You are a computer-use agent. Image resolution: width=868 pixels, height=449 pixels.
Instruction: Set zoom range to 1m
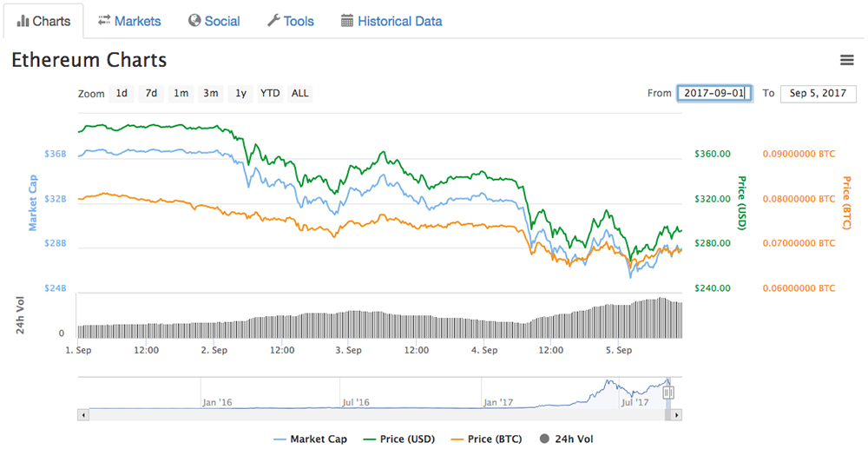pos(181,93)
